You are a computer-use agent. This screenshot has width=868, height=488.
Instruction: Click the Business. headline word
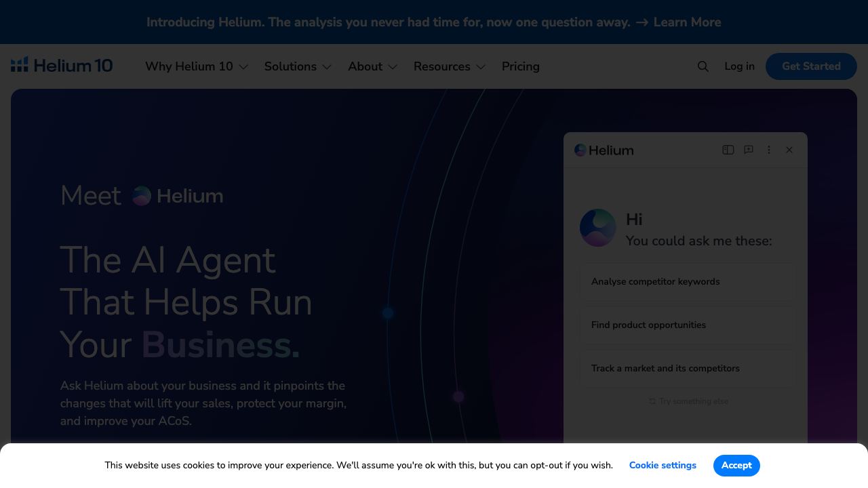click(x=220, y=345)
